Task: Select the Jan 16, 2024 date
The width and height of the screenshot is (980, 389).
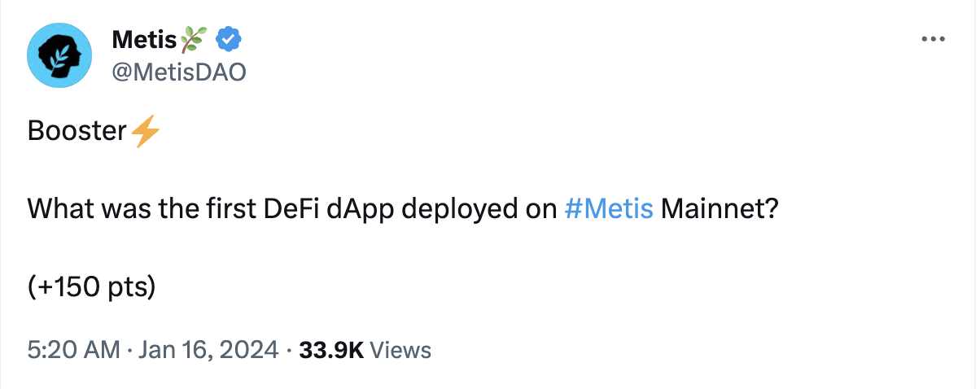Action: click(x=212, y=351)
